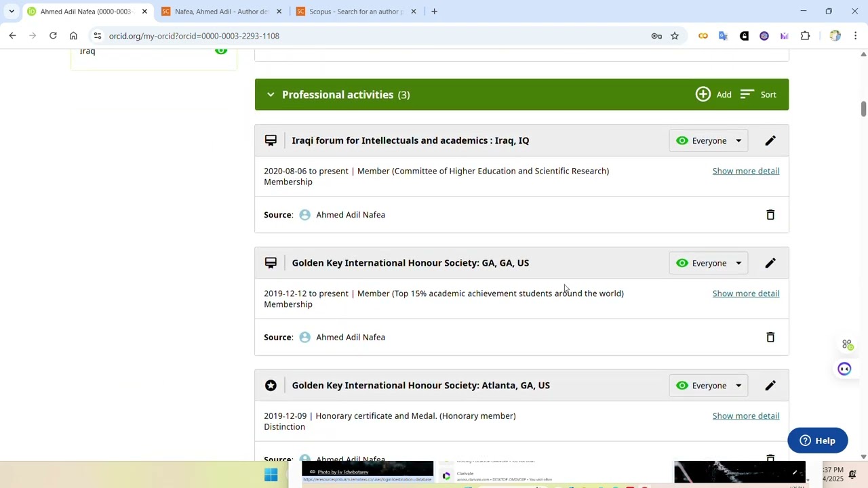Screen dimensions: 868x488
Task: Click source avatar for Iraqi forum entry
Action: tap(305, 215)
